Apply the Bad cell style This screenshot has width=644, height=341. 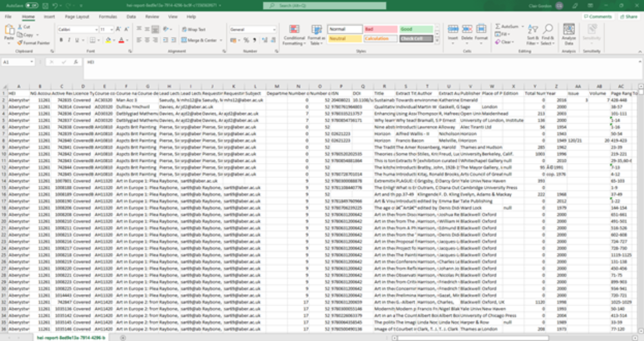pos(380,29)
